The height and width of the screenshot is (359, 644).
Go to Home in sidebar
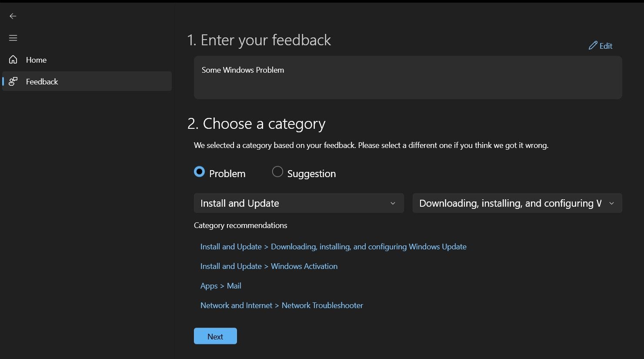click(x=36, y=60)
